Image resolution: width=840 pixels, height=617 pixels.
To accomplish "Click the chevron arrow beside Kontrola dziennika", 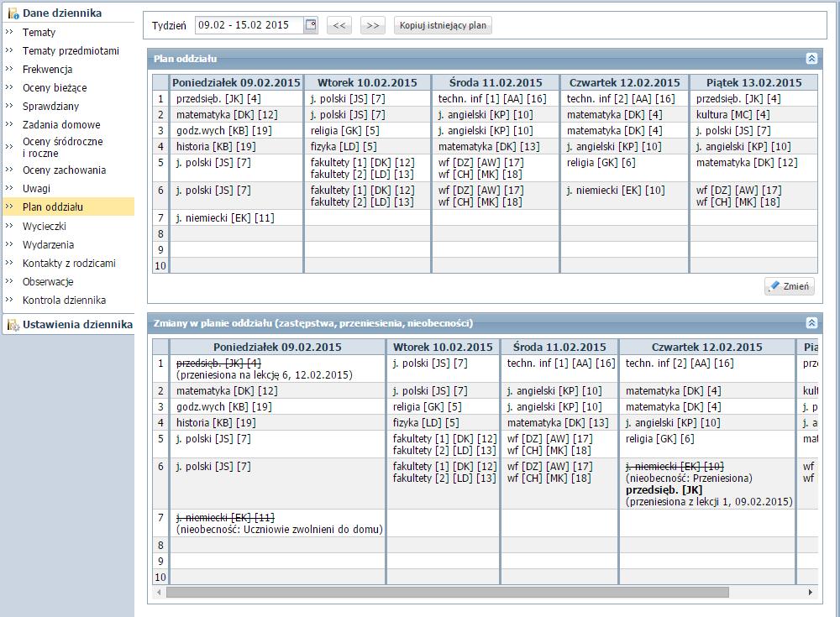I will [x=9, y=300].
